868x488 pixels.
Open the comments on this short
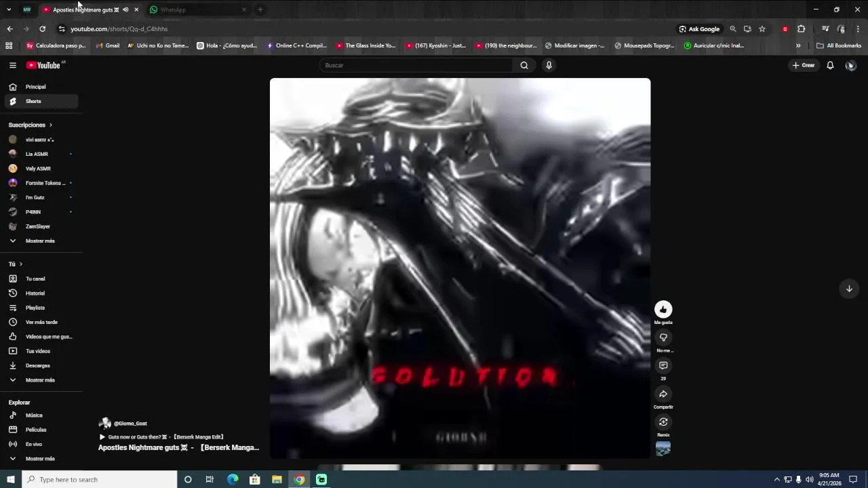[x=663, y=365]
